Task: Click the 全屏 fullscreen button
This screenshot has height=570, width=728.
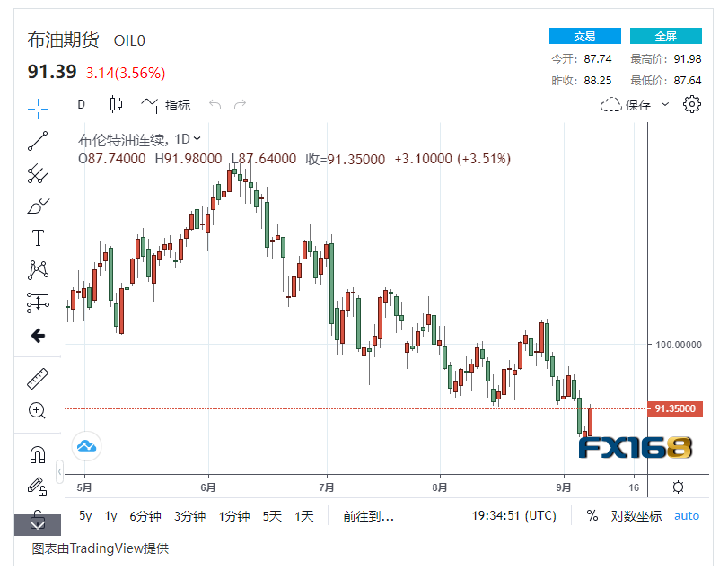Action: [666, 36]
